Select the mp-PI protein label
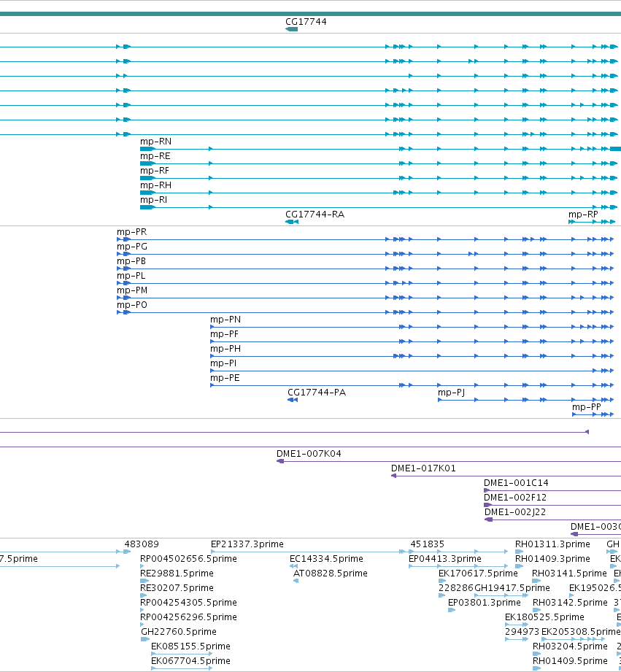This screenshot has height=672, width=621. pos(223,363)
